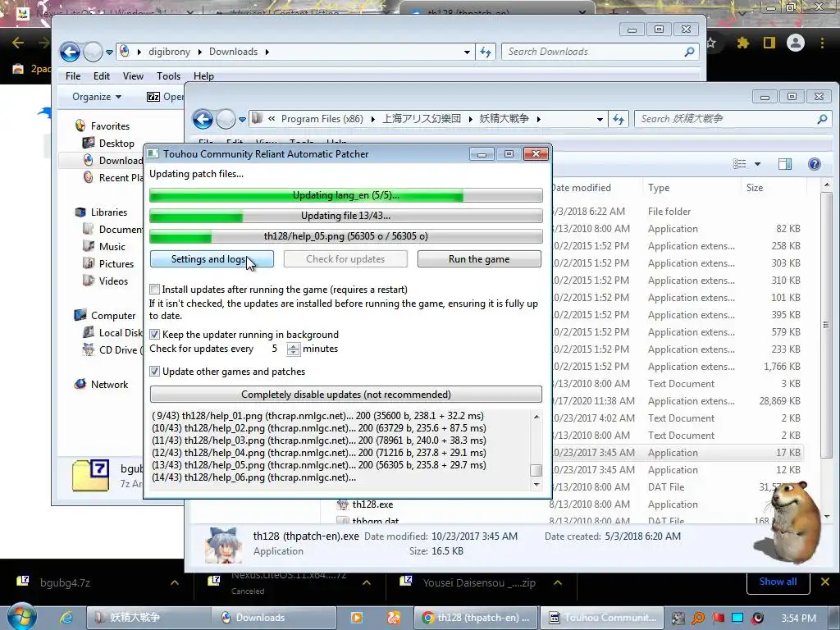840x630 pixels.
Task: Open Desktop in the Favorites list
Action: [116, 144]
